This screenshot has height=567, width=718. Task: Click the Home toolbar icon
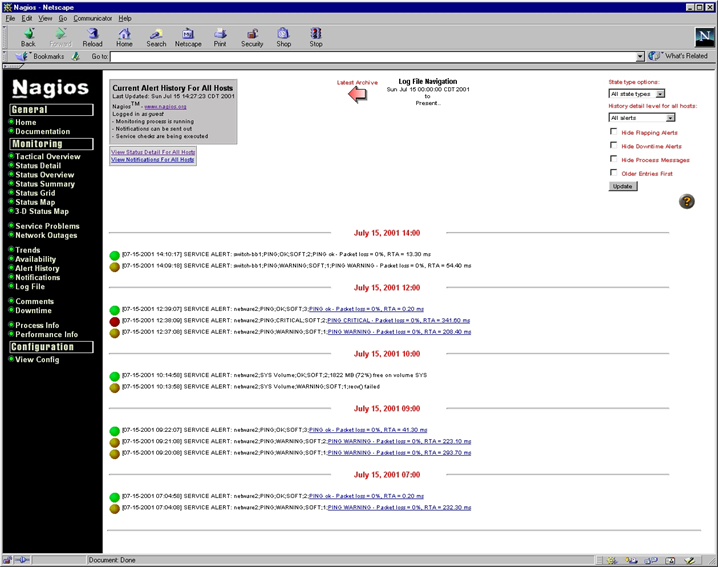coord(124,37)
